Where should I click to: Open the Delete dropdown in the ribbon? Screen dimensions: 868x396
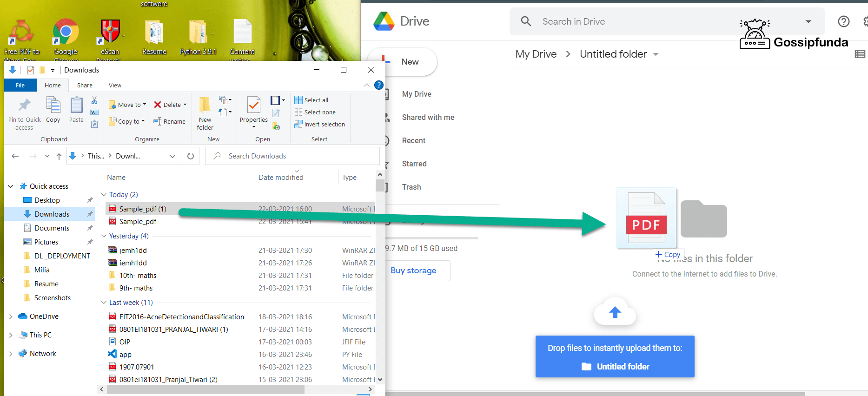pos(170,105)
